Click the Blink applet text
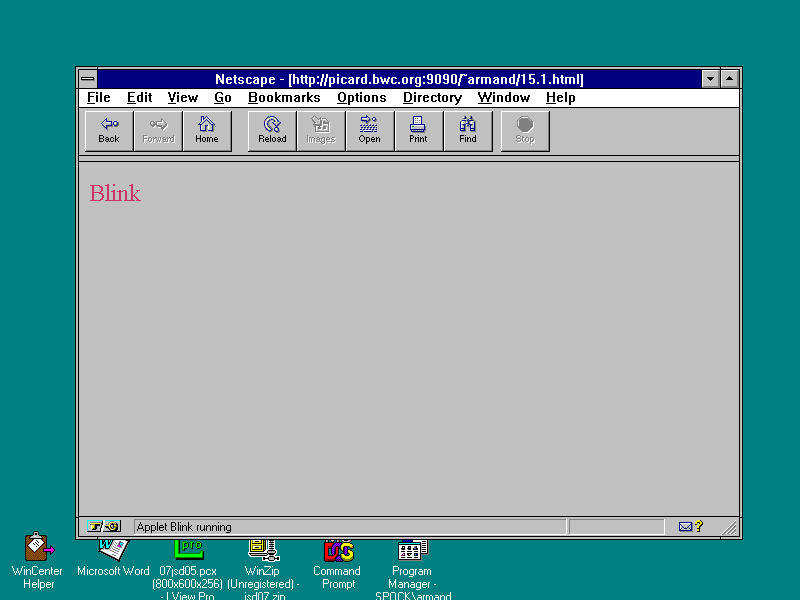The width and height of the screenshot is (800, 600). pyautogui.click(x=115, y=194)
